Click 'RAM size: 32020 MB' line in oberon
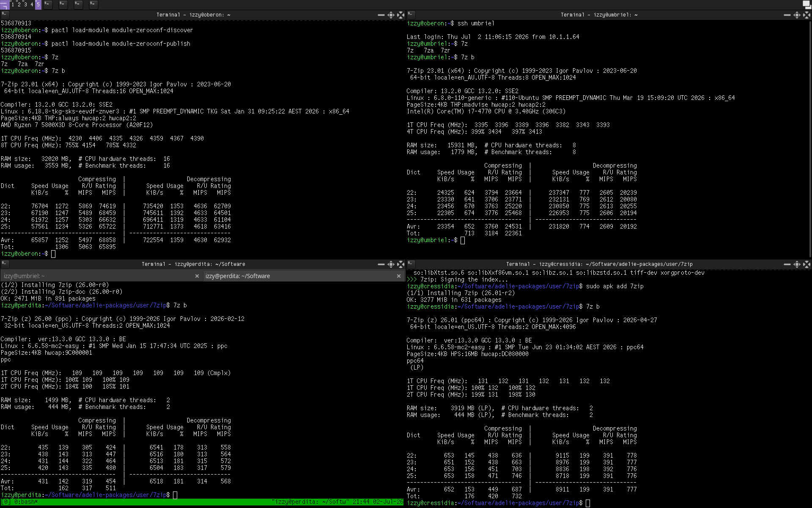This screenshot has width=812, height=508. pyautogui.click(x=85, y=159)
